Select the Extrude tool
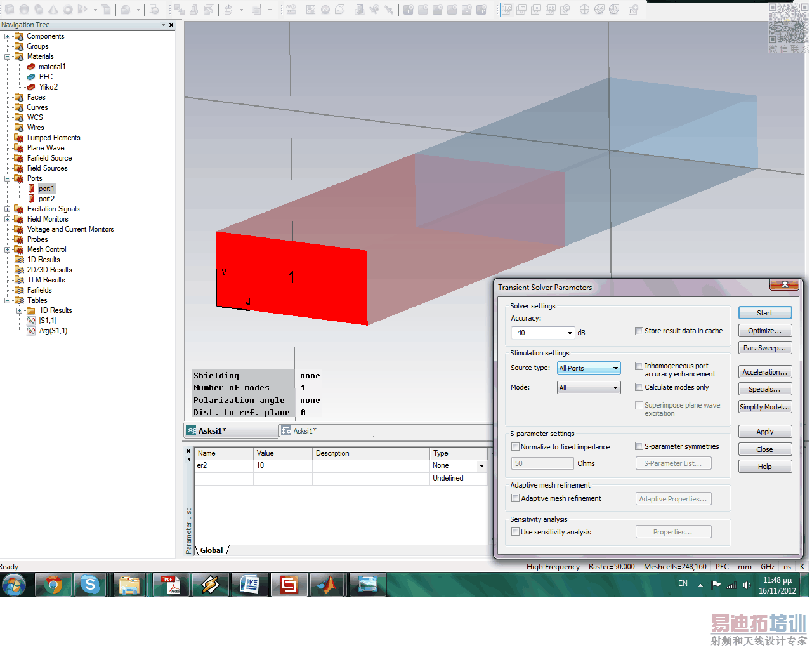This screenshot has width=812, height=650. [82, 10]
